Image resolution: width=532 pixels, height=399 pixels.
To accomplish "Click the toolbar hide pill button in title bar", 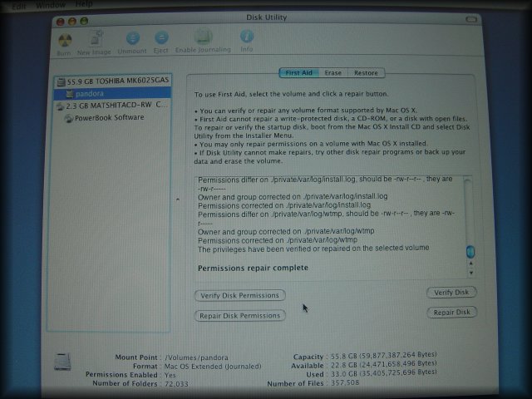I will (471, 19).
